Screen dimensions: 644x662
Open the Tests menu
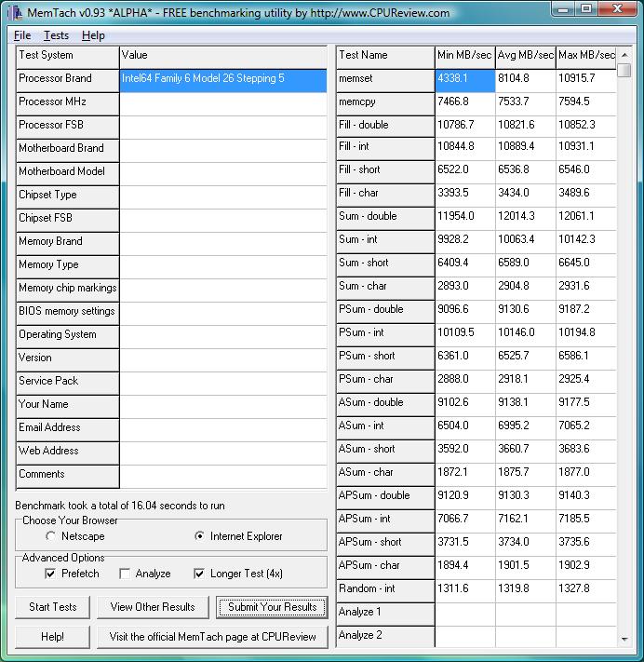point(56,35)
